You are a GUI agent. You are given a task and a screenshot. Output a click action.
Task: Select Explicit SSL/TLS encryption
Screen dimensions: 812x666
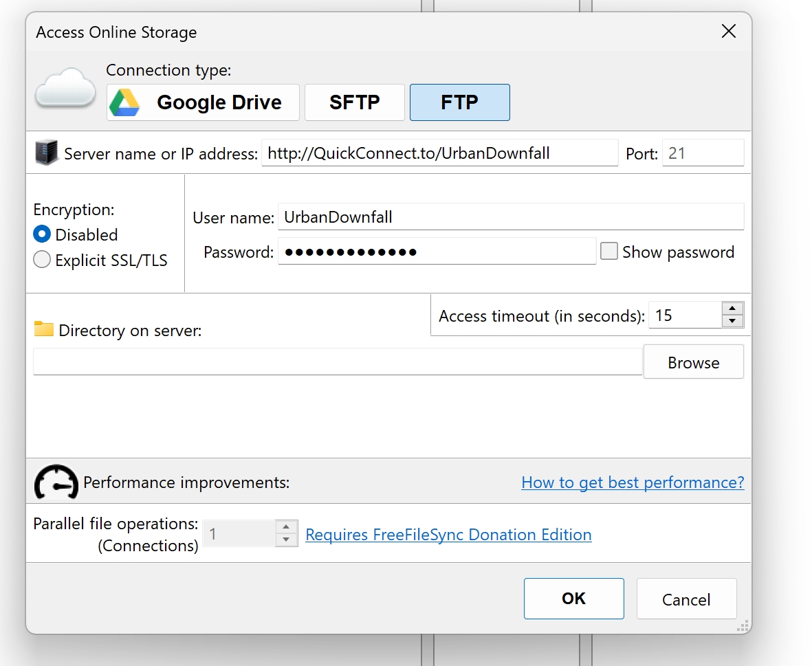point(42,259)
